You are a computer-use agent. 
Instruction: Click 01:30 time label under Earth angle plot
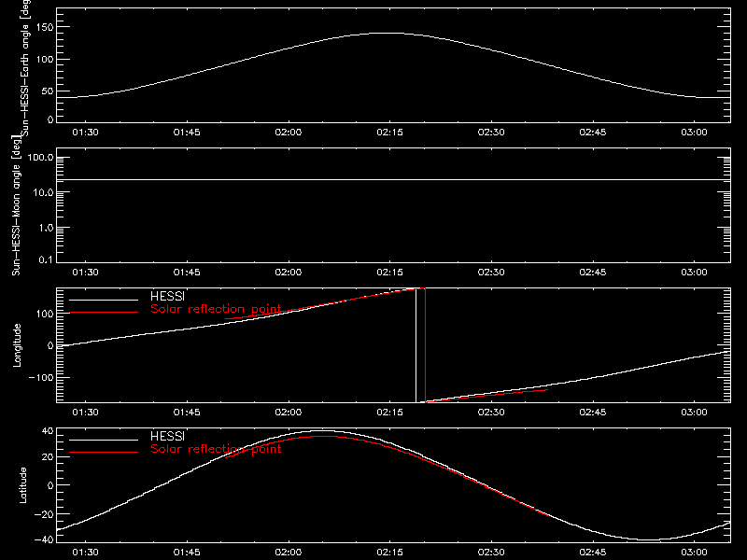point(85,132)
